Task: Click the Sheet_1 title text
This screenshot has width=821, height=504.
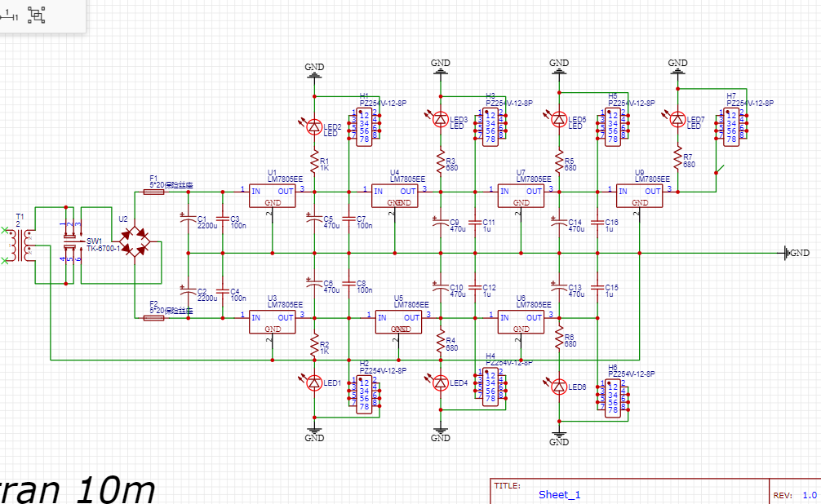Action: tap(559, 494)
